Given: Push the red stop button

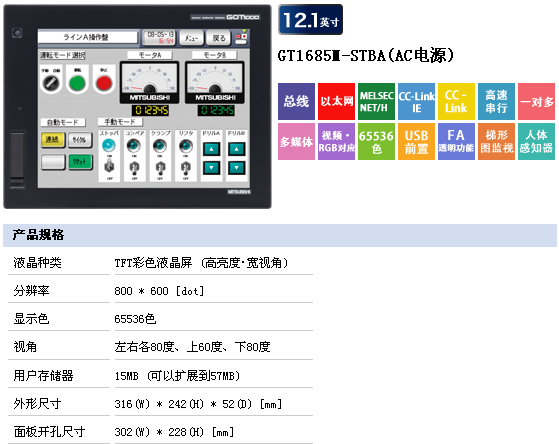Looking at the screenshot, I should point(104,83).
